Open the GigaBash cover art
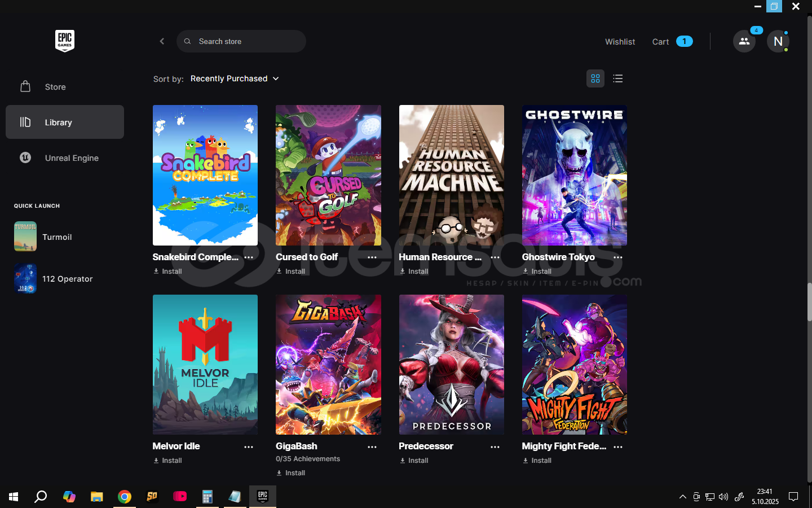The image size is (812, 508). click(x=328, y=365)
